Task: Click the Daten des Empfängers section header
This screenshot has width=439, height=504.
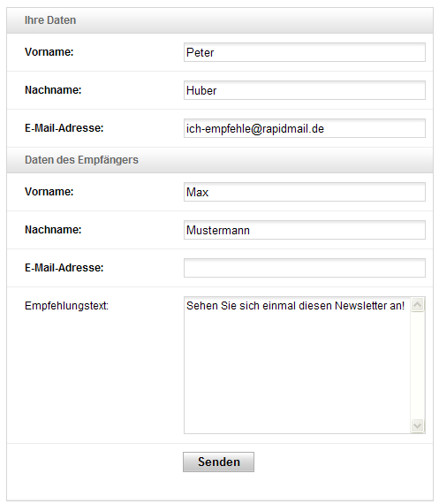Action: pos(220,160)
